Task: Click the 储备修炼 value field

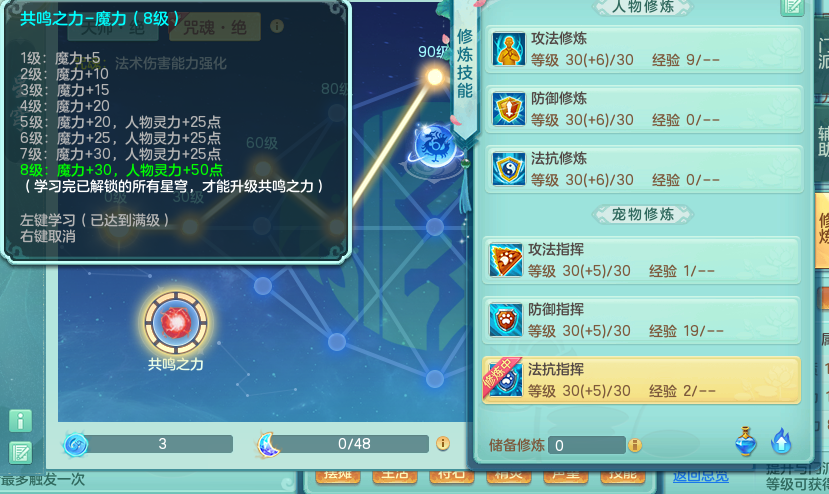Action: tap(587, 445)
